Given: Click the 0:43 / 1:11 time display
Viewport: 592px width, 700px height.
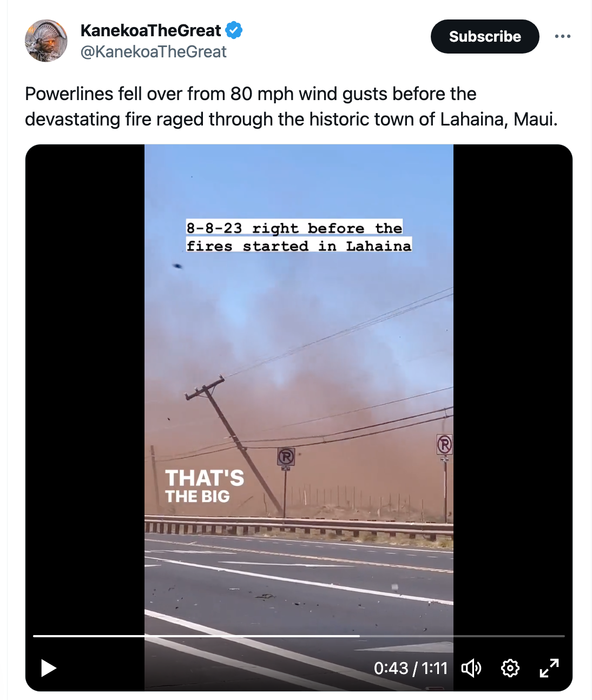Looking at the screenshot, I should [x=411, y=668].
